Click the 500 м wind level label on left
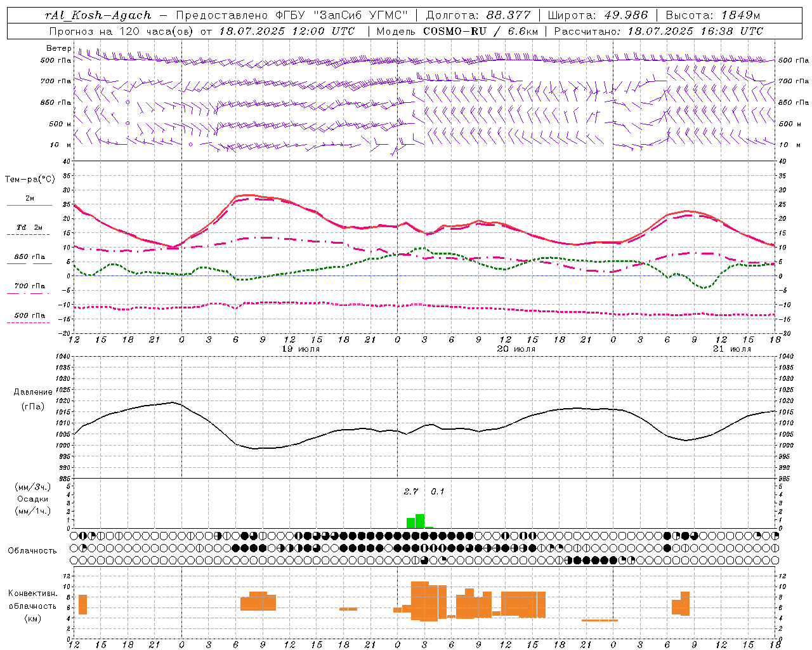 (60, 124)
